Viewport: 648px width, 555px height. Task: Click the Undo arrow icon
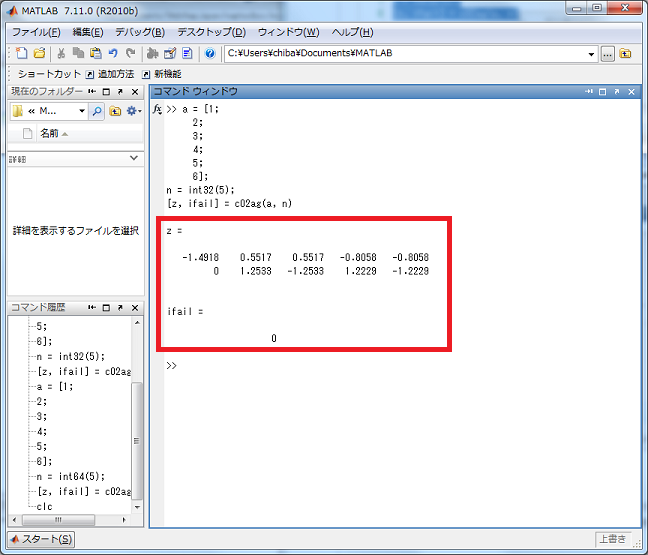click(113, 53)
